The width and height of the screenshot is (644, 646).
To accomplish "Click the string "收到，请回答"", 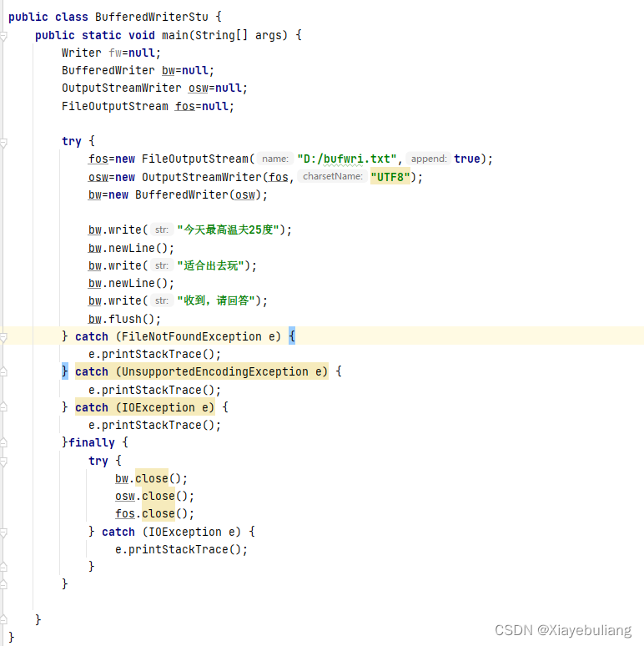I will pyautogui.click(x=217, y=300).
